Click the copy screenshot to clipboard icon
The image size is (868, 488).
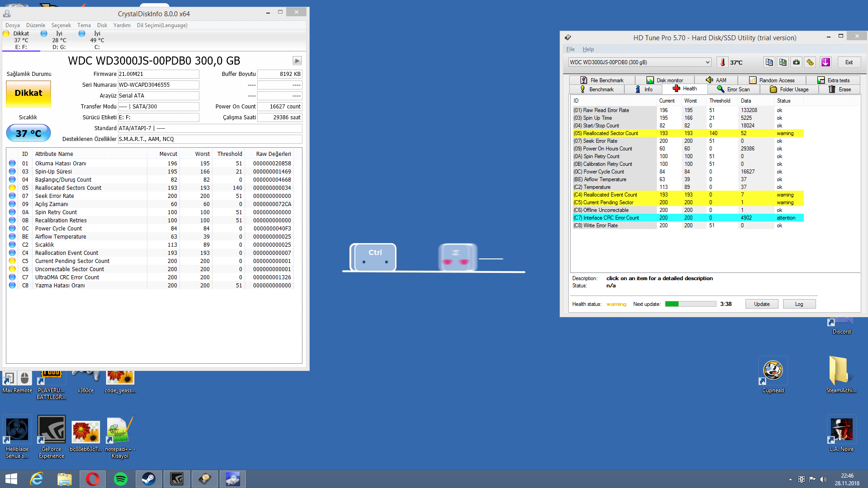tap(783, 62)
